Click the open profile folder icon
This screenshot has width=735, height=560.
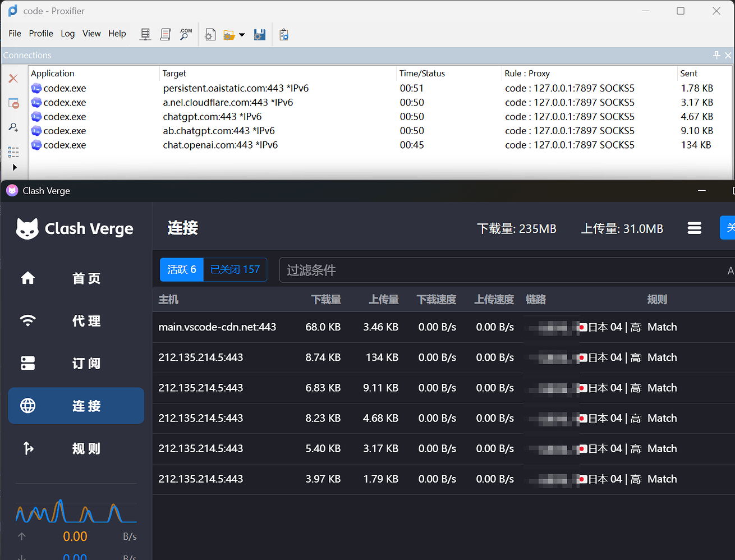click(x=229, y=35)
